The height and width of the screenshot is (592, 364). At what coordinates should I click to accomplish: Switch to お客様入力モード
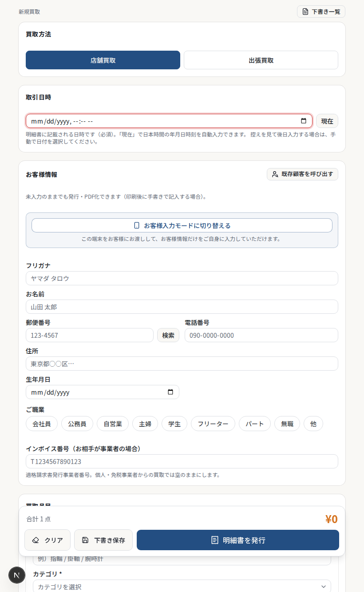[182, 225]
